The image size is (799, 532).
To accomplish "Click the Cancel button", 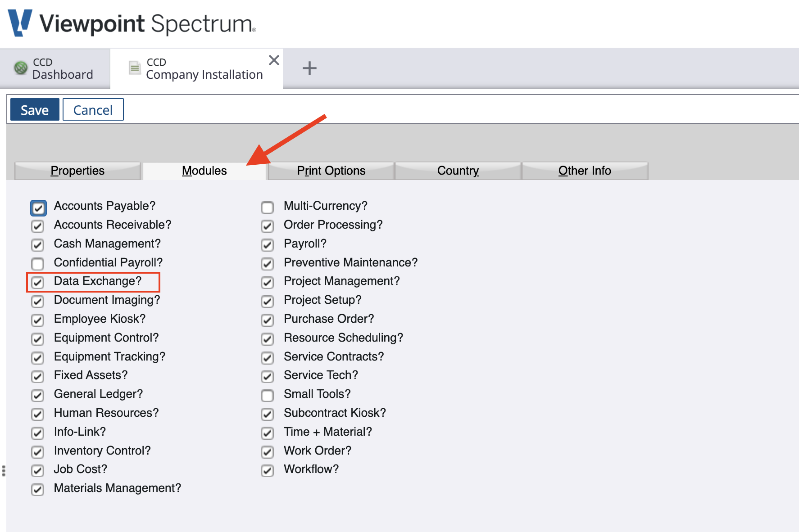I will click(93, 110).
